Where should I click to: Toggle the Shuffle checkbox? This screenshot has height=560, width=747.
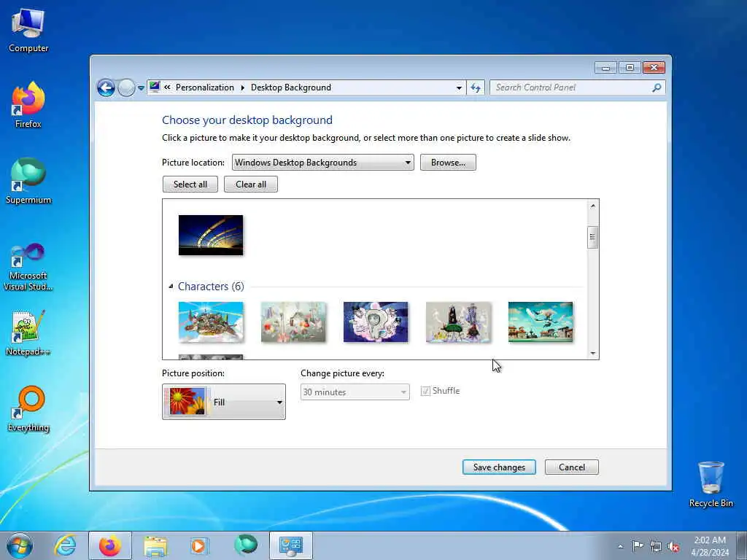[425, 392]
